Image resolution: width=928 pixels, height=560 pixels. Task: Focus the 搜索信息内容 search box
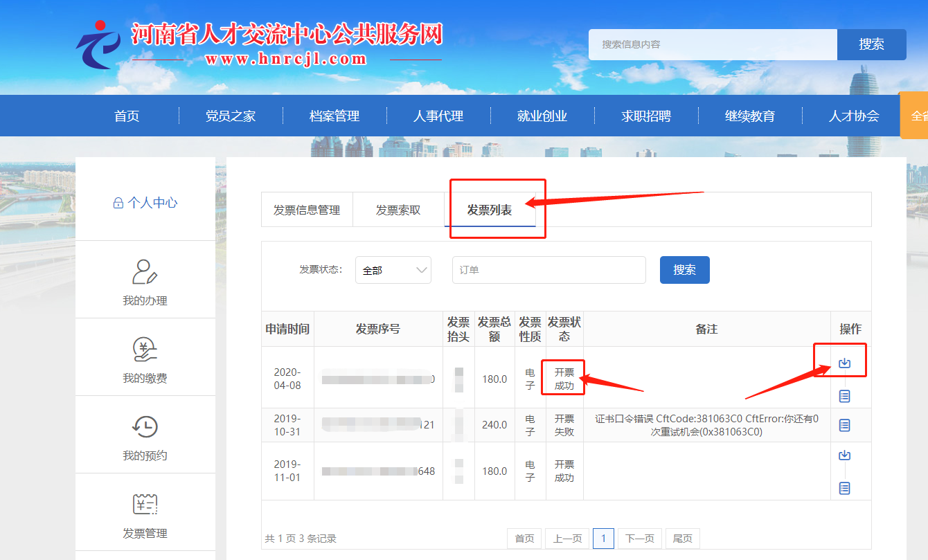point(713,44)
